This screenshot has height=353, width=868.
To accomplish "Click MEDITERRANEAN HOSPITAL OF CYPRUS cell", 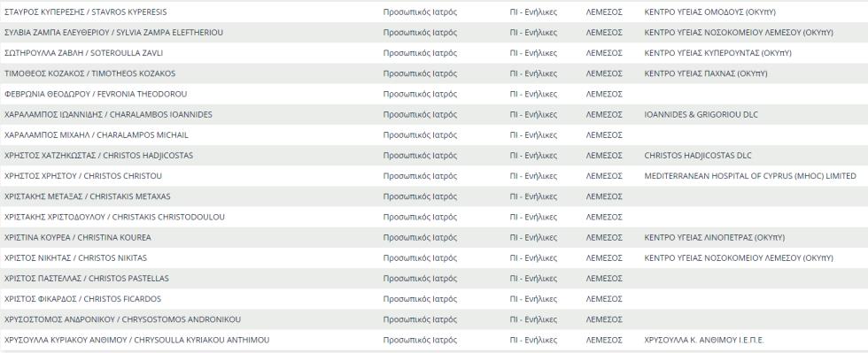I will coord(750,175).
